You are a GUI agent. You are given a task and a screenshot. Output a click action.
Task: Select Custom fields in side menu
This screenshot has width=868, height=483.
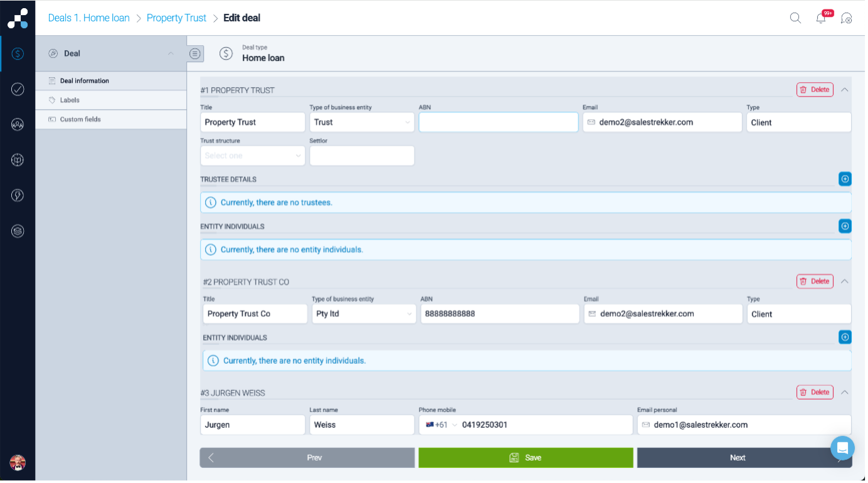(x=111, y=119)
